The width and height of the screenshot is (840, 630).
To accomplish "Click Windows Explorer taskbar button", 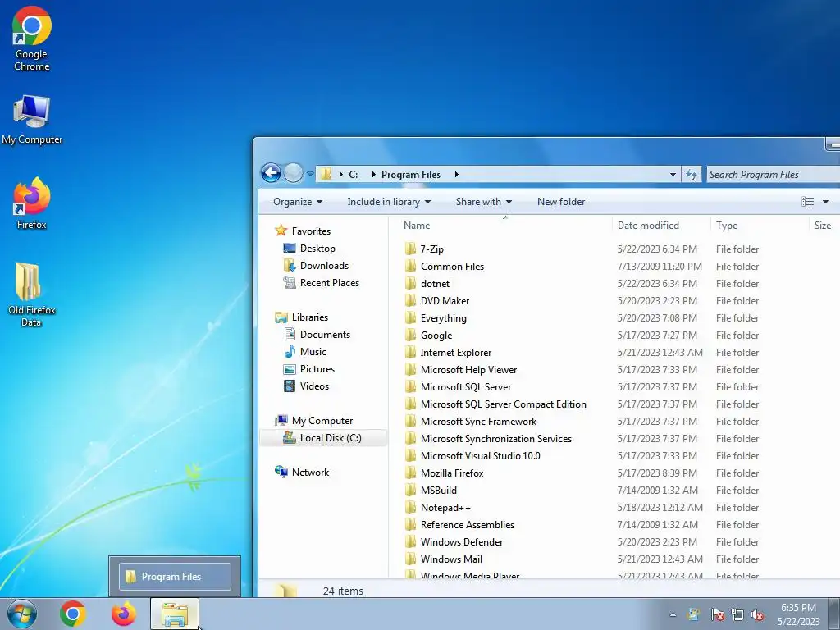I will pos(175,614).
